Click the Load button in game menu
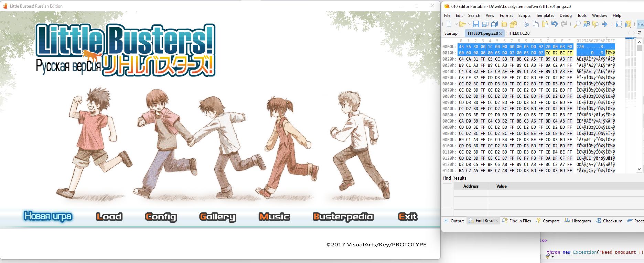 109,217
